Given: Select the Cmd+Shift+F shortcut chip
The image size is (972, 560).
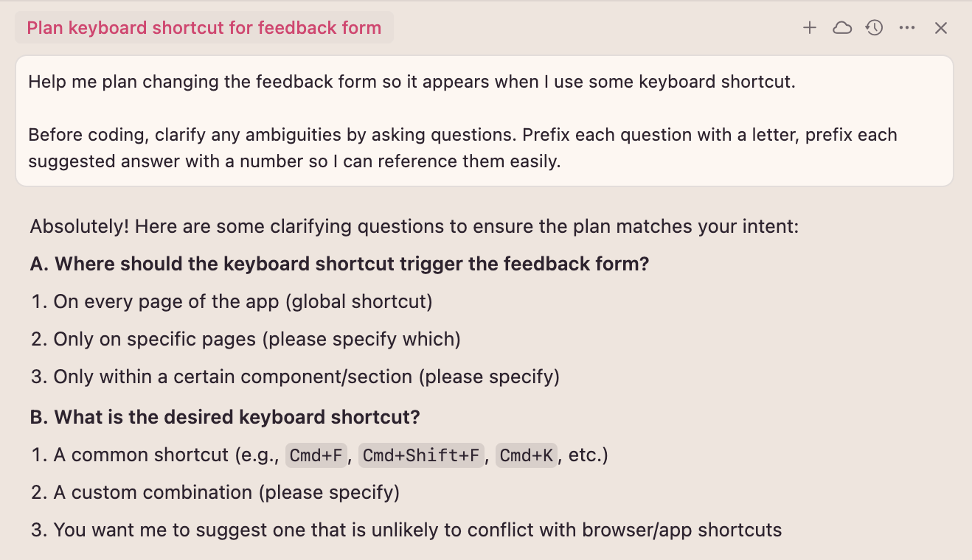Looking at the screenshot, I should [421, 455].
